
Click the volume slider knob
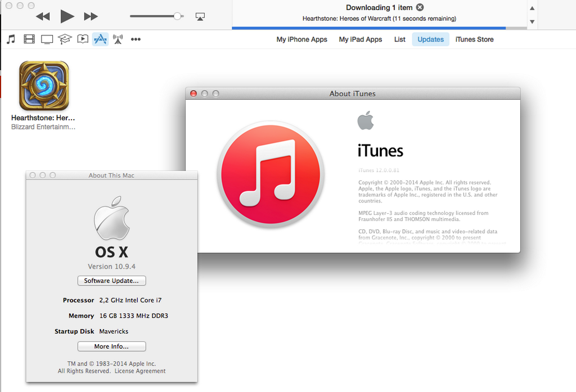click(x=177, y=16)
